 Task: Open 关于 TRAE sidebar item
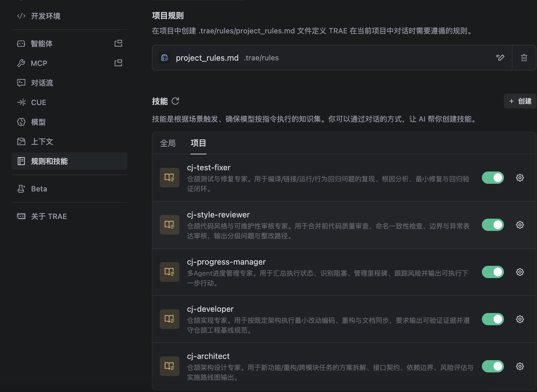[69, 216]
